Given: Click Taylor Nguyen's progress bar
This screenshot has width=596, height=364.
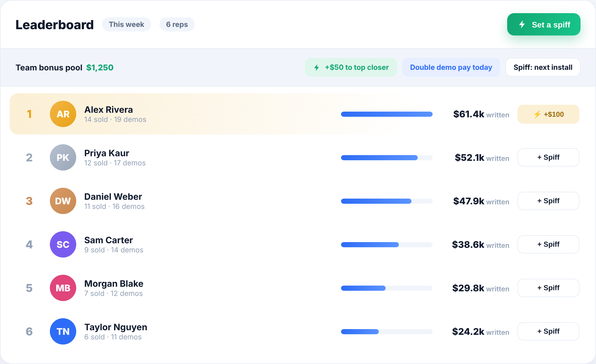Looking at the screenshot, I should tap(387, 332).
